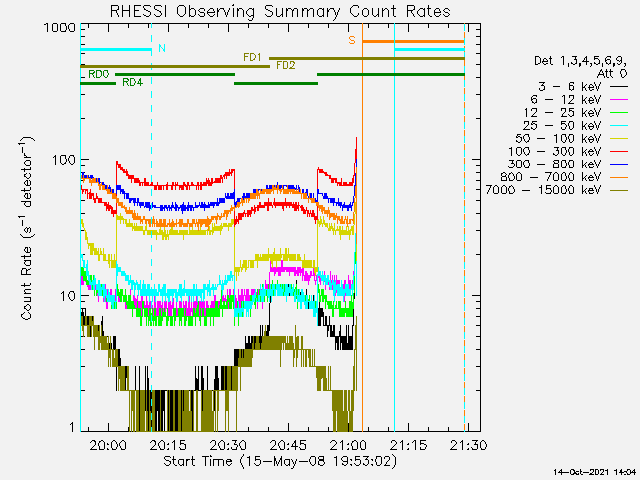Click the 20:30 x-axis tick label
This screenshot has width=640, height=480.
pos(228,445)
